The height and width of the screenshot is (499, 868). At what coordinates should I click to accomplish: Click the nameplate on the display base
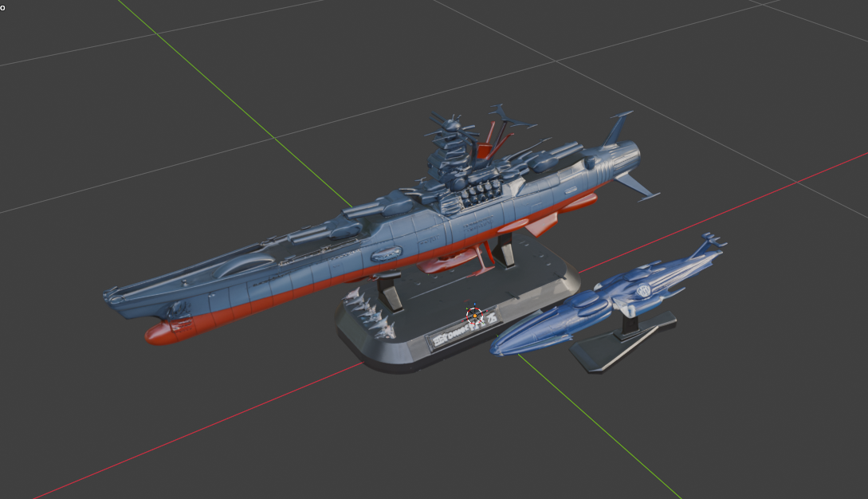(x=464, y=329)
